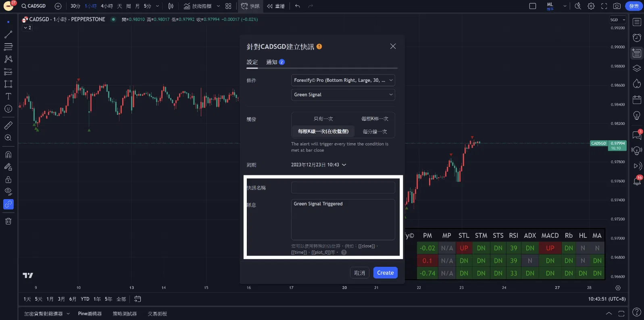Click the trash remove drawings icon
The image size is (644, 320).
click(8, 221)
